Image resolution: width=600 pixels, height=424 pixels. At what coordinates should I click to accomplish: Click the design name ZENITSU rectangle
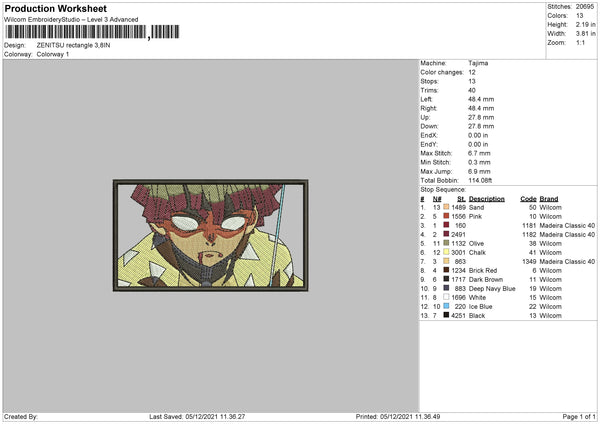[73, 45]
